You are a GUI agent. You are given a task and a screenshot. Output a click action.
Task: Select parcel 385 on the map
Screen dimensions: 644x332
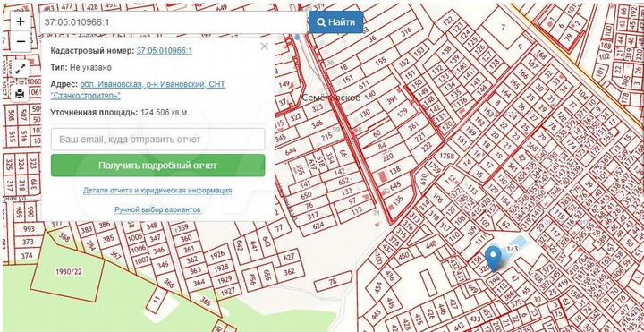pyautogui.click(x=108, y=239)
